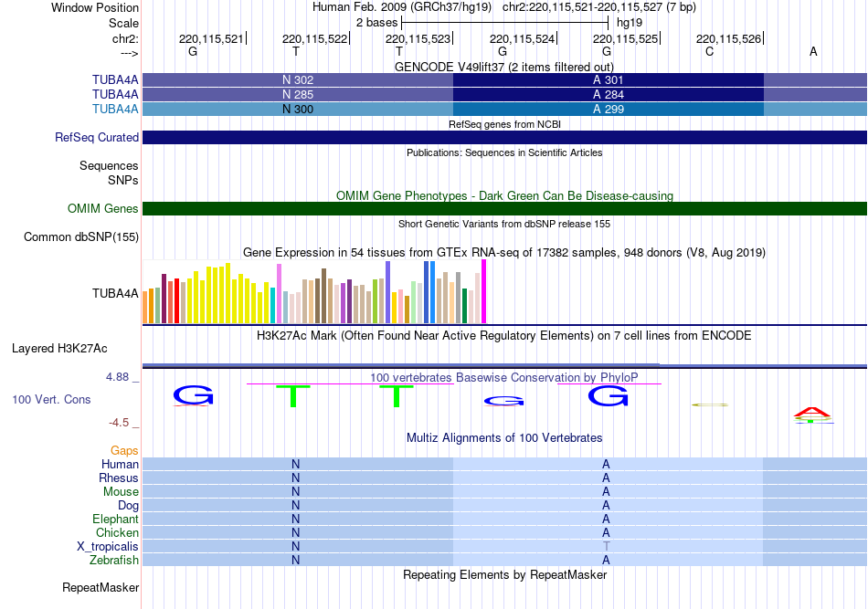The width and height of the screenshot is (868, 609).
Task: Click the Rhesus species row label
Action: point(119,478)
